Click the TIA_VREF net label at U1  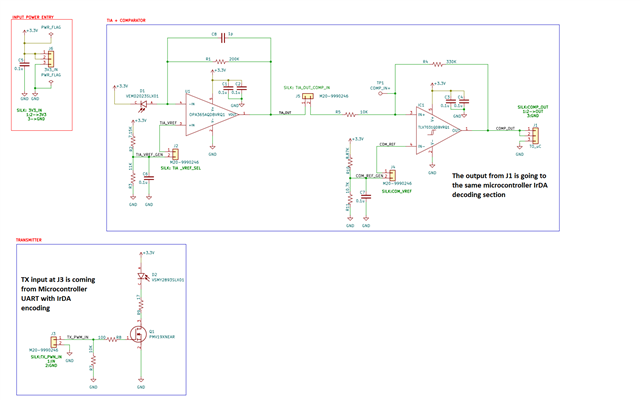[x=168, y=122]
